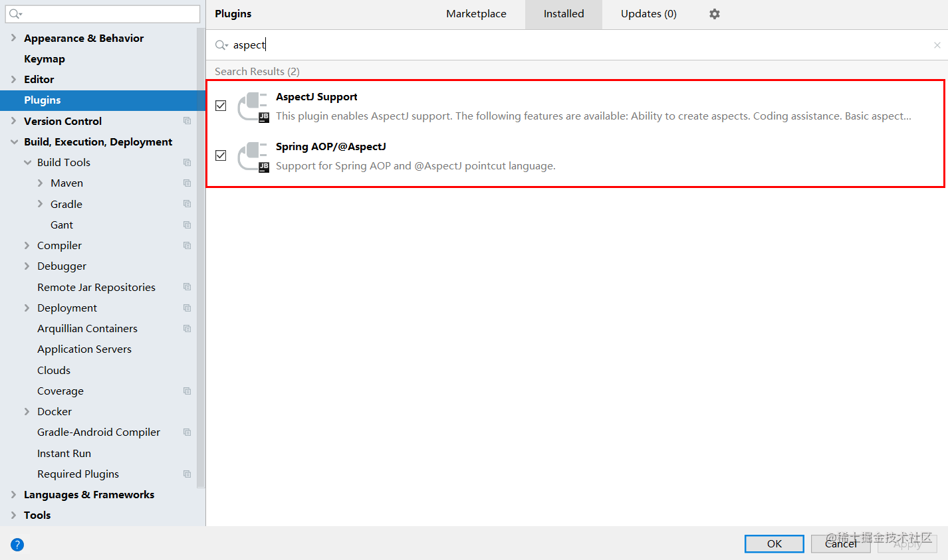Image resolution: width=948 pixels, height=560 pixels.
Task: Open Coverage settings
Action: (x=60, y=391)
